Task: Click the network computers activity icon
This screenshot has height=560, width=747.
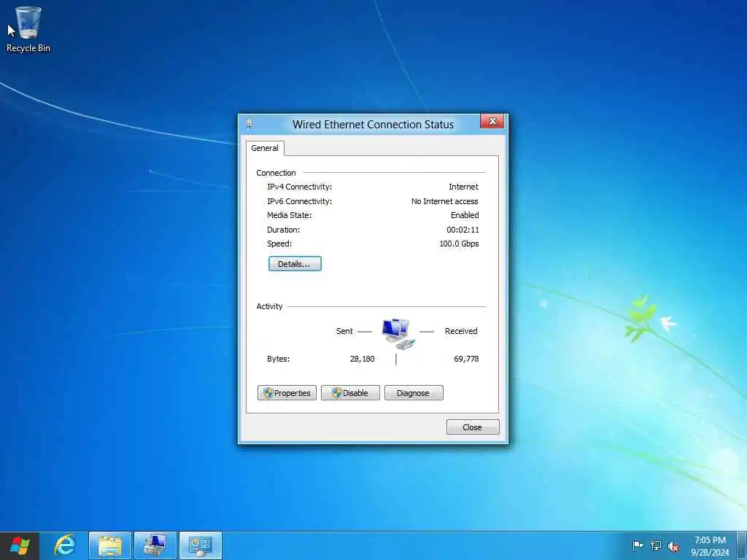Action: coord(398,334)
